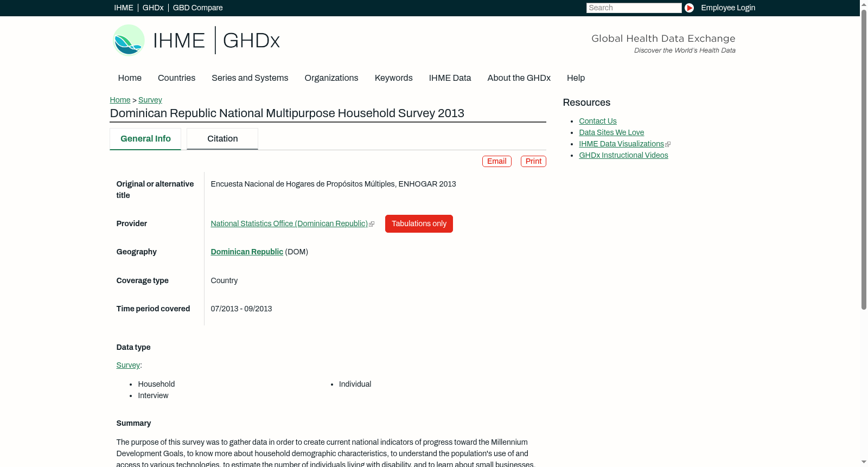Click the Resources heading
Viewport: 868px width, 467px height.
tap(586, 103)
